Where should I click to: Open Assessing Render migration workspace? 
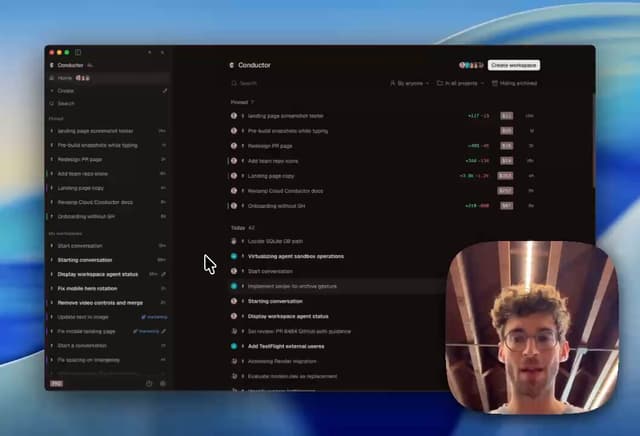coord(337,361)
